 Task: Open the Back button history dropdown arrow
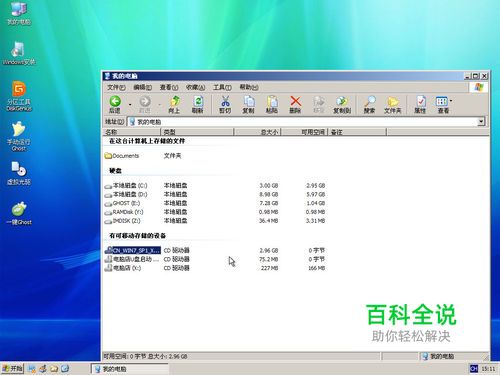click(130, 105)
